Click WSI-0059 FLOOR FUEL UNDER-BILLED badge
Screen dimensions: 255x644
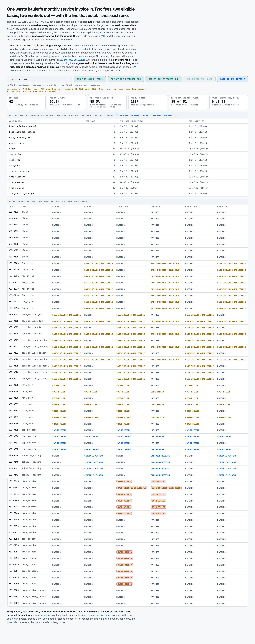(x=125, y=584)
